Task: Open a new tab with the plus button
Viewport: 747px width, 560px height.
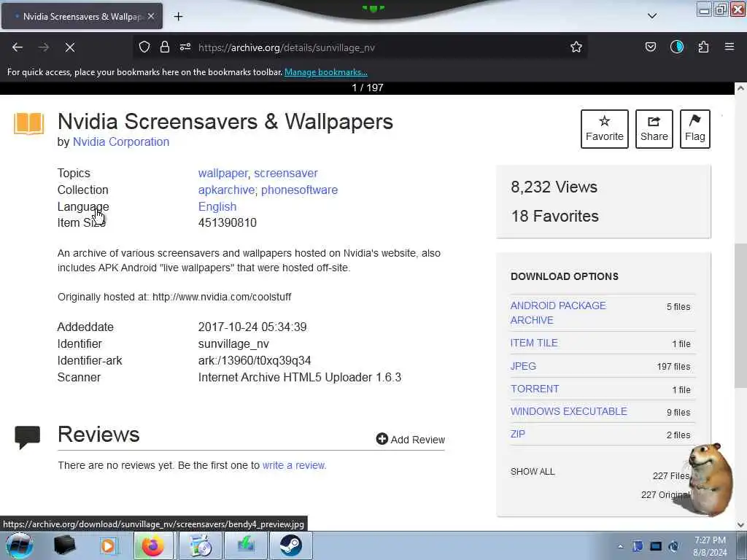Action: [x=178, y=17]
